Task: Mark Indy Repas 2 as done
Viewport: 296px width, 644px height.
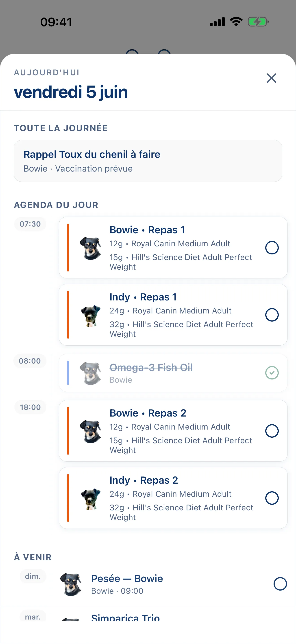Action: (272, 498)
